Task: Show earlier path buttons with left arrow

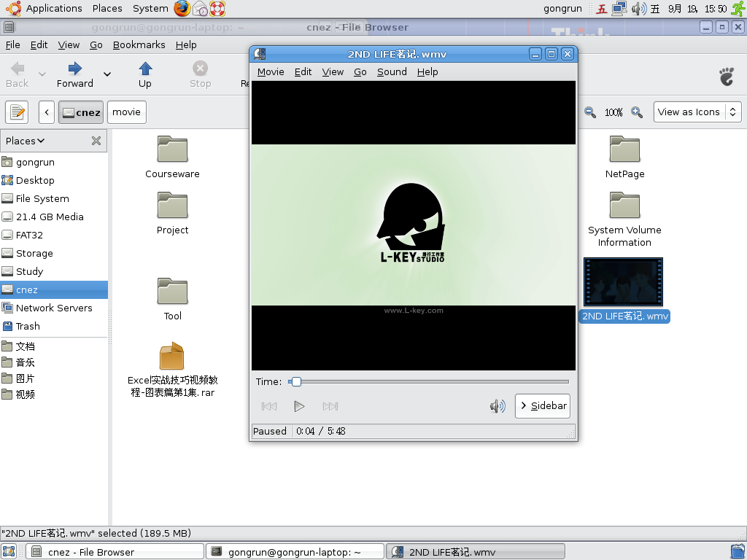Action: coord(47,112)
